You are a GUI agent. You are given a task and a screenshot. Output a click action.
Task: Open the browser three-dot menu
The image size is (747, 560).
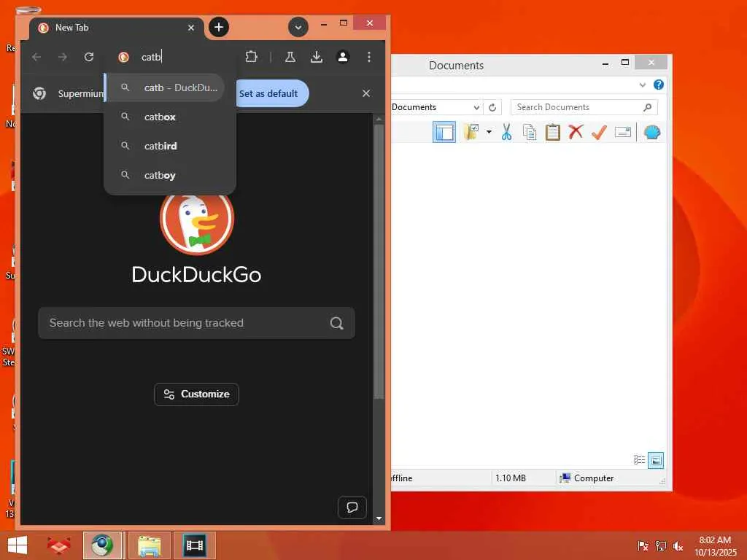[368, 57]
